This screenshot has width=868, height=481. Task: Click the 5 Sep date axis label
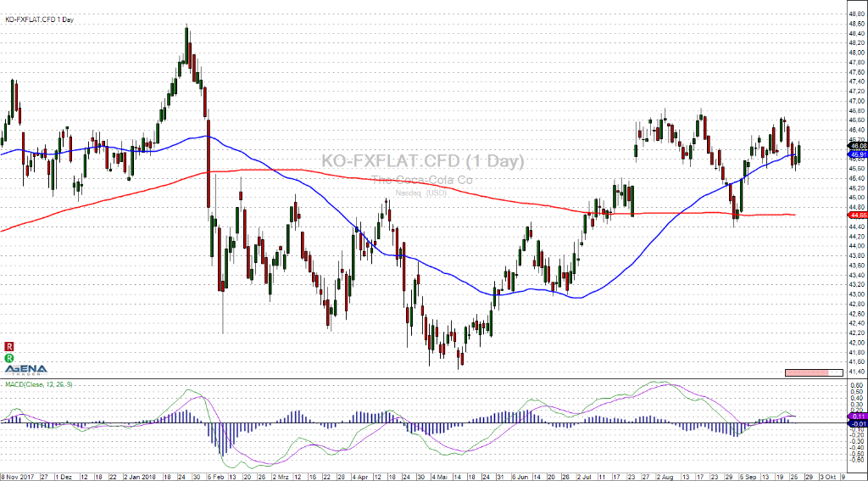point(748,477)
